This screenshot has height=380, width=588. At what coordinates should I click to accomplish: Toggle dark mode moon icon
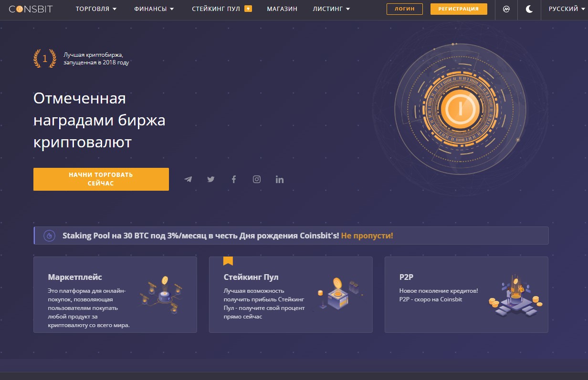tap(529, 9)
